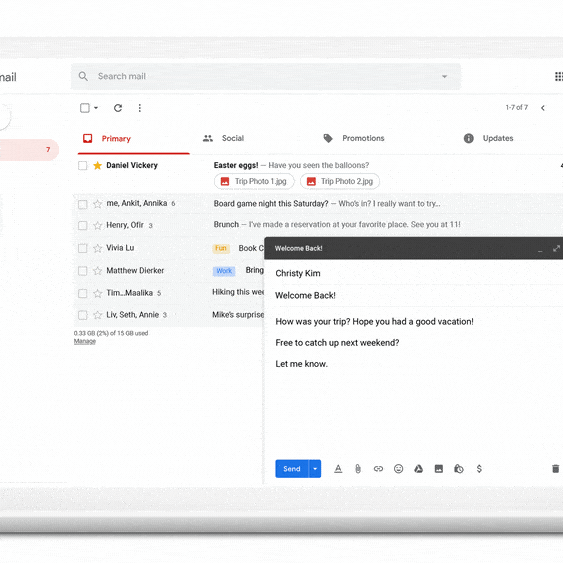Open the select-all checkbox dropdown arrow
The width and height of the screenshot is (563, 563).
pyautogui.click(x=96, y=108)
